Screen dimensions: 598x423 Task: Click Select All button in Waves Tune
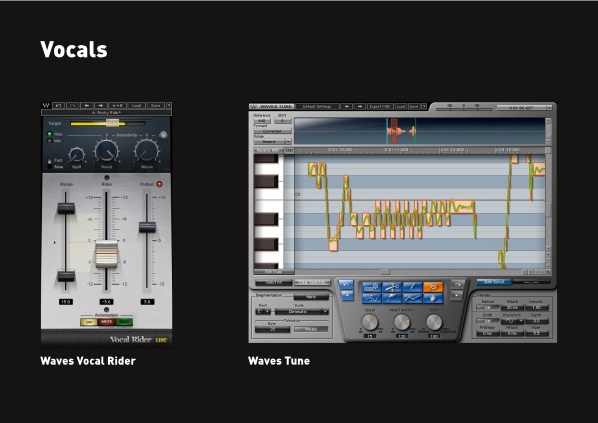273,283
